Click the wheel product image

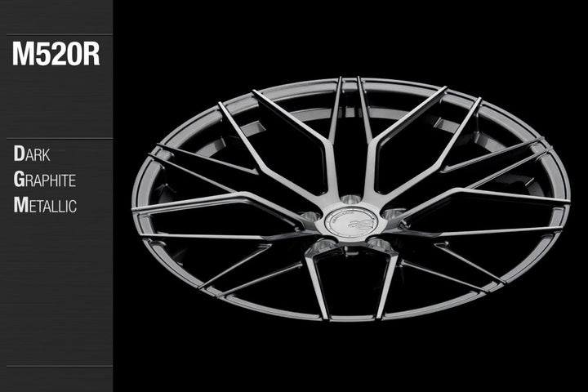[350, 196]
